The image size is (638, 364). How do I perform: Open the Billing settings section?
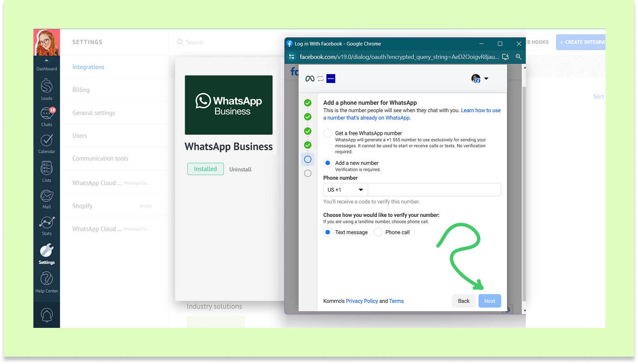[x=81, y=90]
